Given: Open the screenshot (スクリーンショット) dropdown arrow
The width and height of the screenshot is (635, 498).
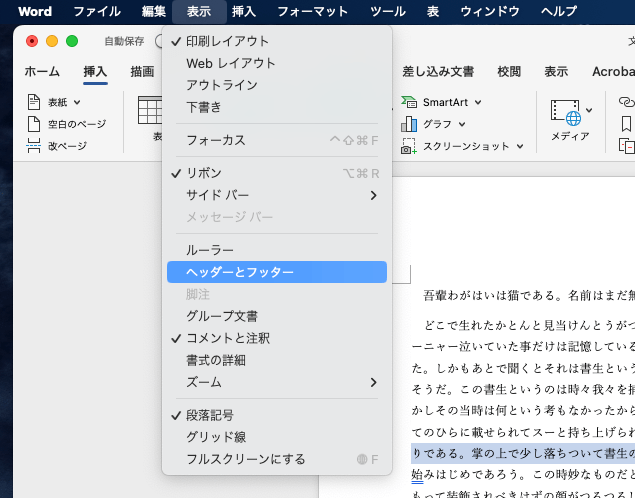Looking at the screenshot, I should pyautogui.click(x=520, y=146).
